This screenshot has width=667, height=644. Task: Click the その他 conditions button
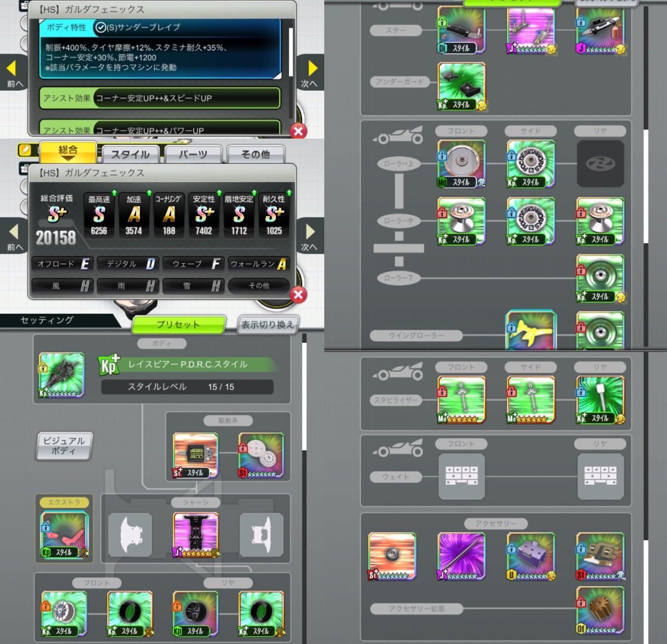pos(259,286)
